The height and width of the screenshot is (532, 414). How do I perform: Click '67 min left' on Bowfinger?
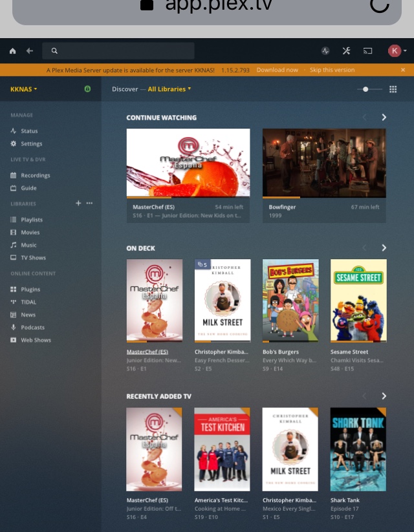(365, 207)
